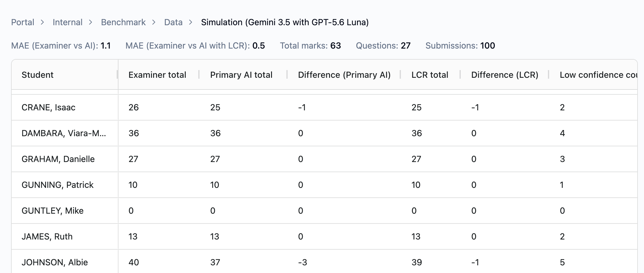
Task: Select the GUNNING, Patrick student cell
Action: 57,185
